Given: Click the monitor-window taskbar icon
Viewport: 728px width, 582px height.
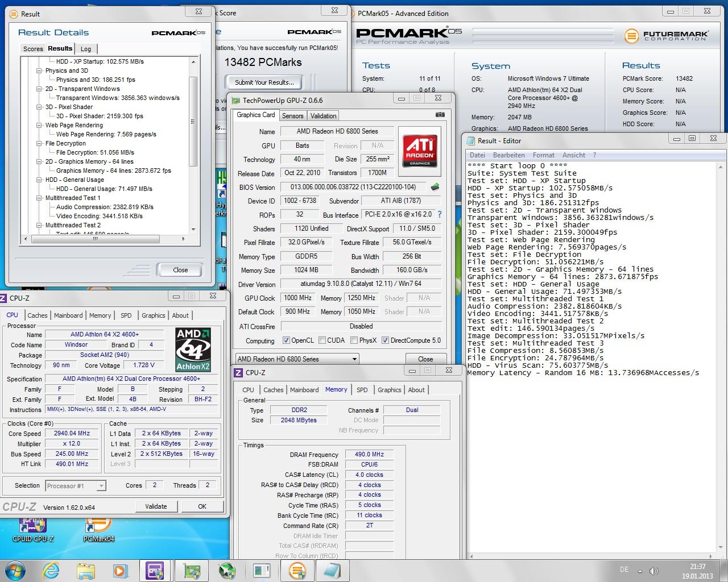Looking at the screenshot, I should pyautogui.click(x=262, y=570).
